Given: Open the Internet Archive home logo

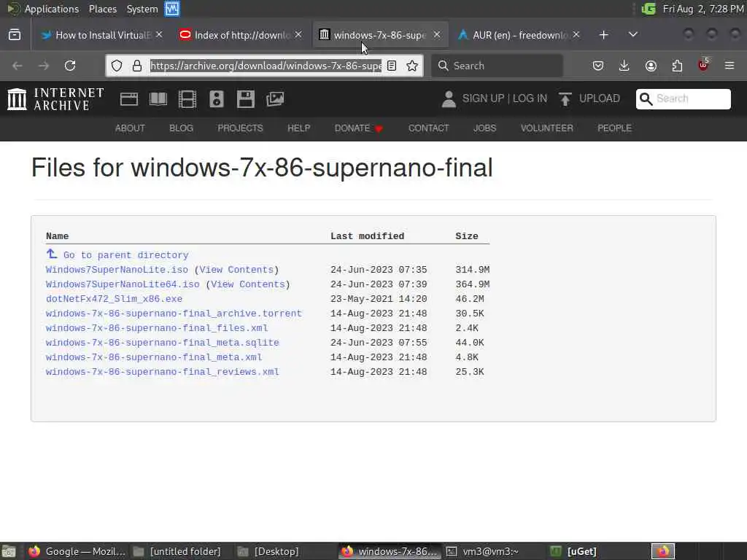Looking at the screenshot, I should (55, 99).
